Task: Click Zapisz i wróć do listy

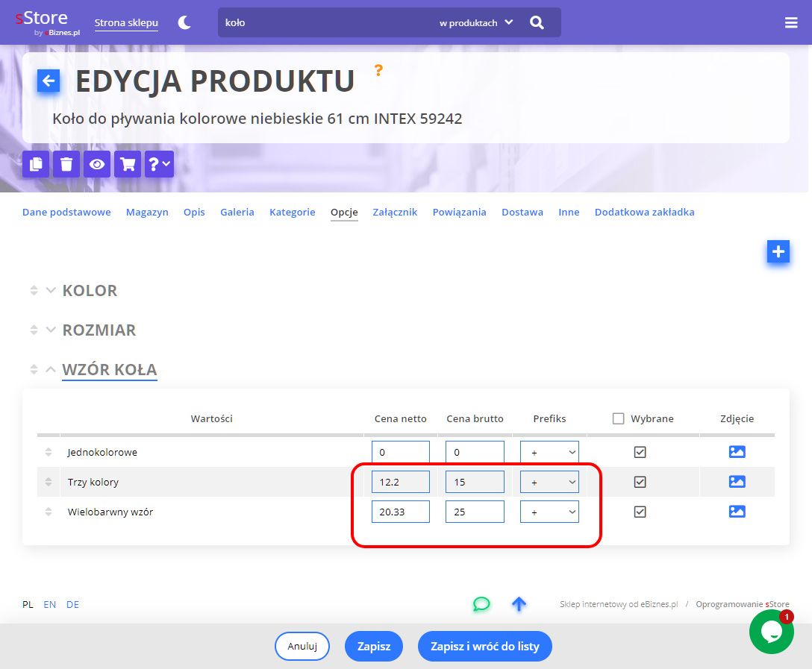Action: point(484,646)
